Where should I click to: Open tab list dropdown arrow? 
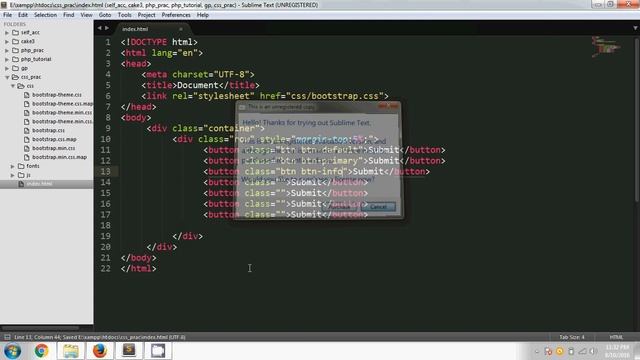pyautogui.click(x=635, y=28)
